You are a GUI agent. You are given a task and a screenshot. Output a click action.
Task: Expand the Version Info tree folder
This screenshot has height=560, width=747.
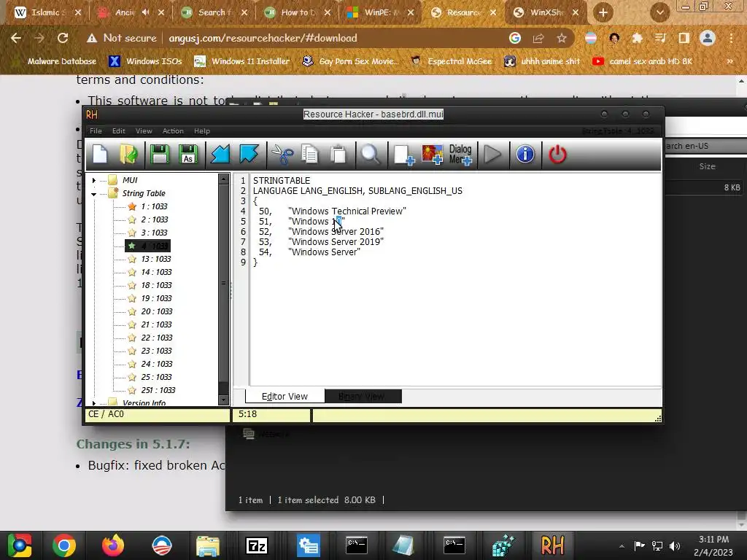[94, 402]
